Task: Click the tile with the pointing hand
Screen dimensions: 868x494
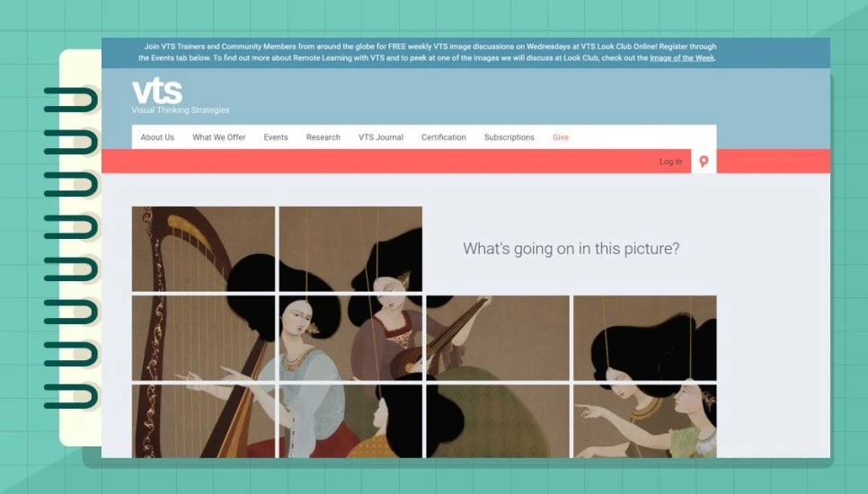Action: [645, 421]
